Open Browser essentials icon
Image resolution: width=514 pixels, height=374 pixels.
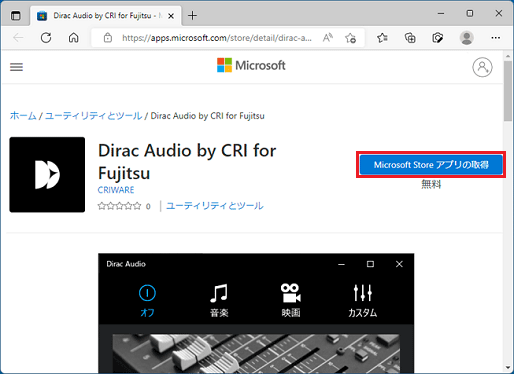pyautogui.click(x=438, y=38)
